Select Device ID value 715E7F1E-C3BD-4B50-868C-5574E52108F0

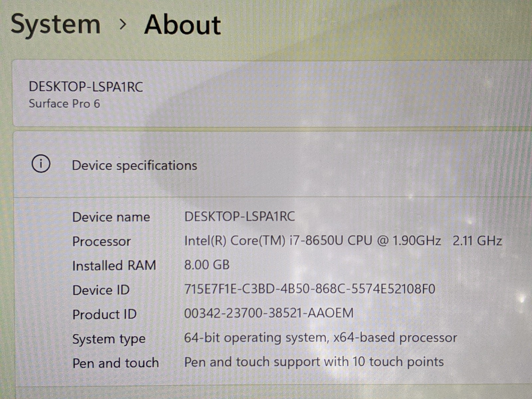[310, 289]
